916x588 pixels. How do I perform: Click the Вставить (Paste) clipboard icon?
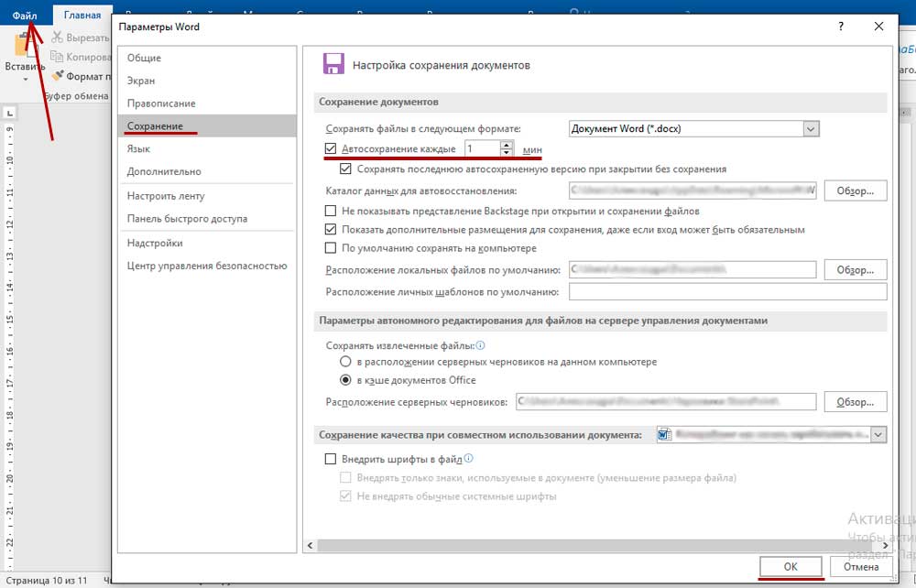[23, 46]
